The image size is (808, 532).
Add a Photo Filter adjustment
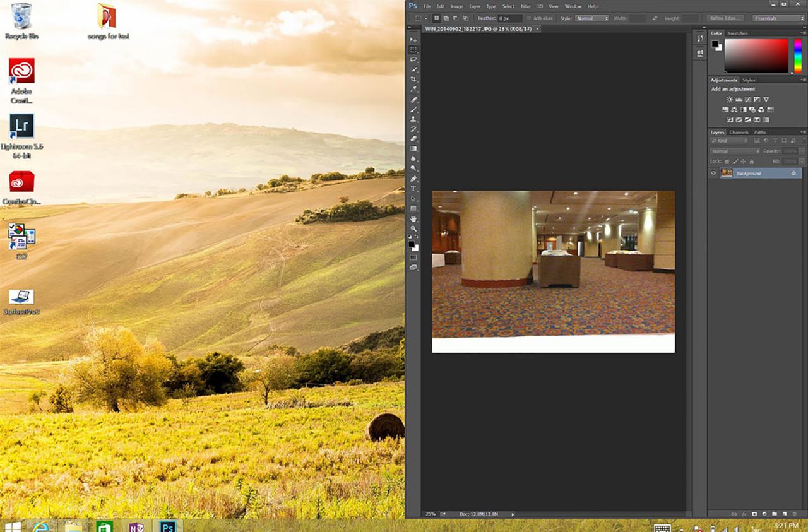coord(752,110)
